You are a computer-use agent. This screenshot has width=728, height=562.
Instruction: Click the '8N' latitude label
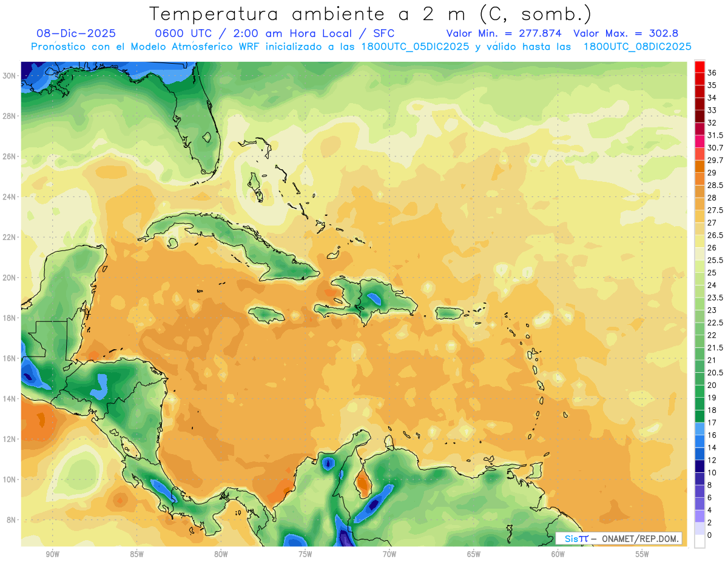pyautogui.click(x=12, y=520)
